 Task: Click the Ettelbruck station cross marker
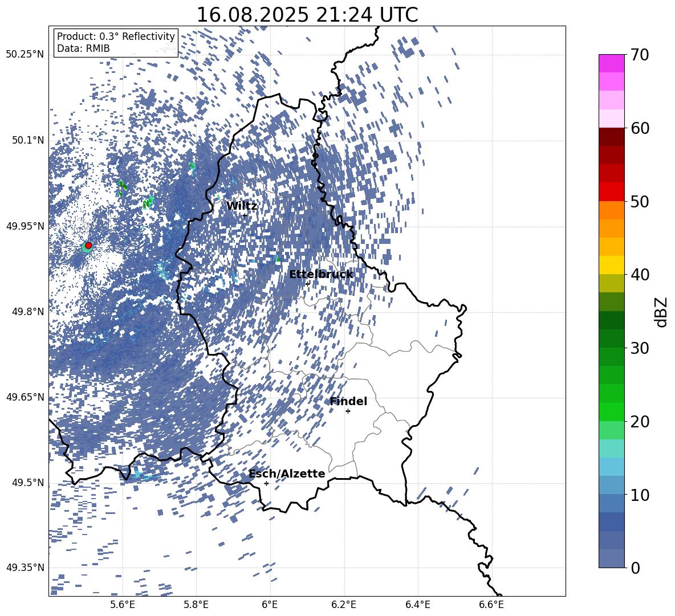point(307,284)
